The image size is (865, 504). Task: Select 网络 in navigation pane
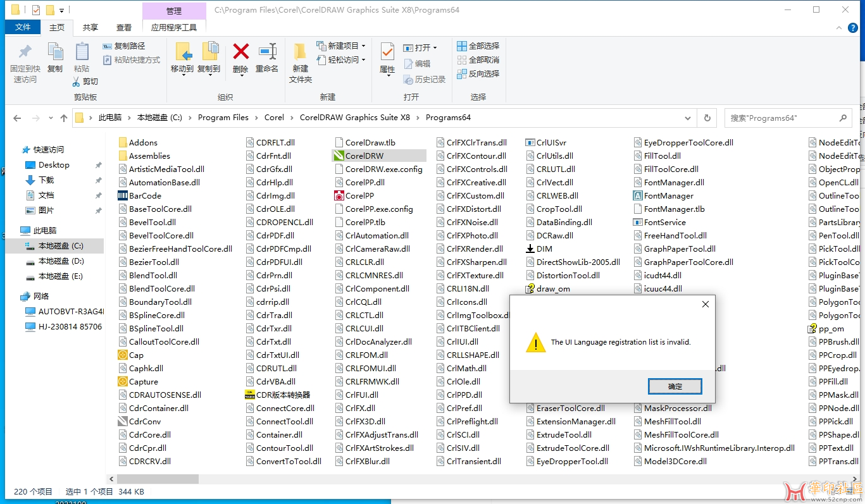click(41, 297)
